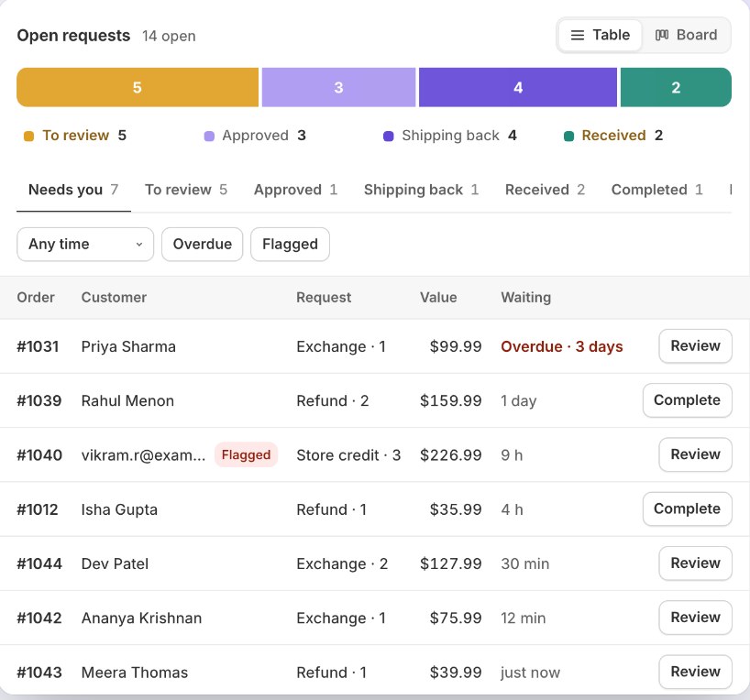Image resolution: width=750 pixels, height=700 pixels.
Task: Click the purple Shipping back bar segment
Action: [x=518, y=87]
